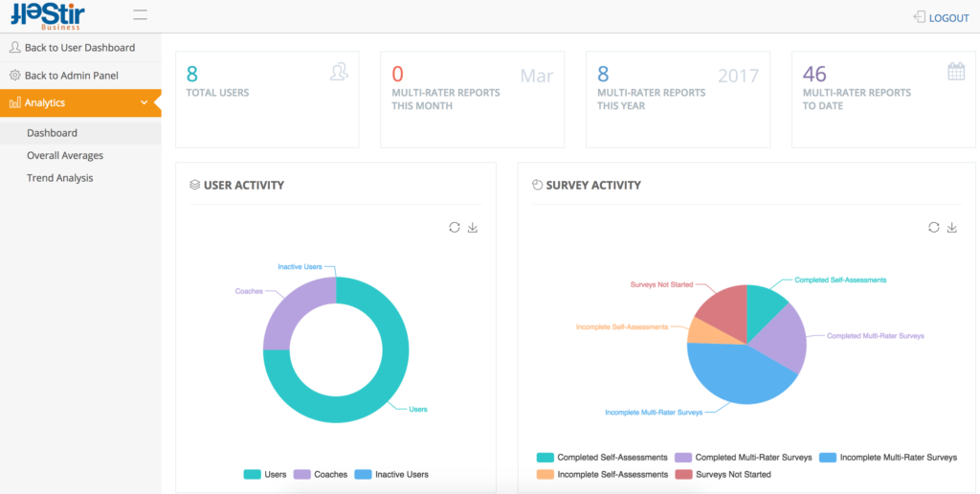Refresh the Survey Activity chart
The width and height of the screenshot is (980, 494).
coord(934,227)
